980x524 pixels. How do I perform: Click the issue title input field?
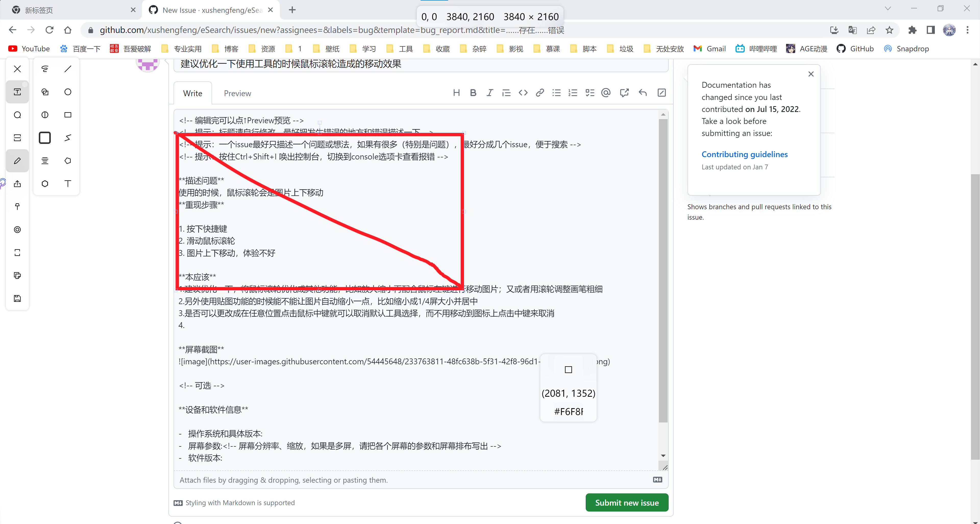click(421, 64)
